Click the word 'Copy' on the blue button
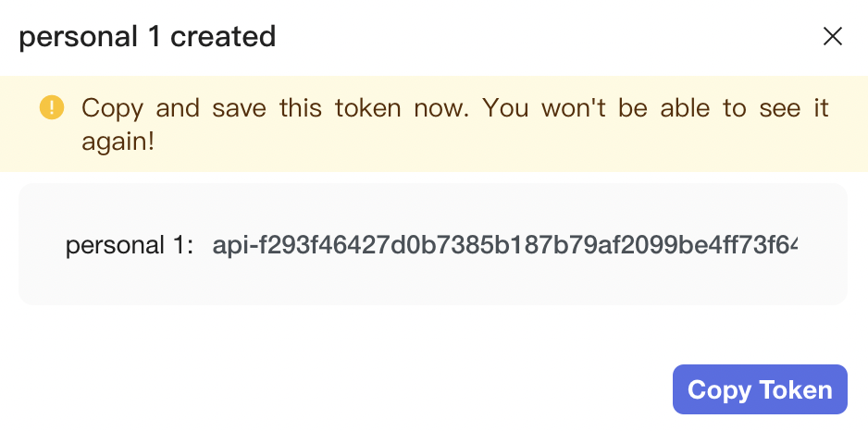 [719, 389]
